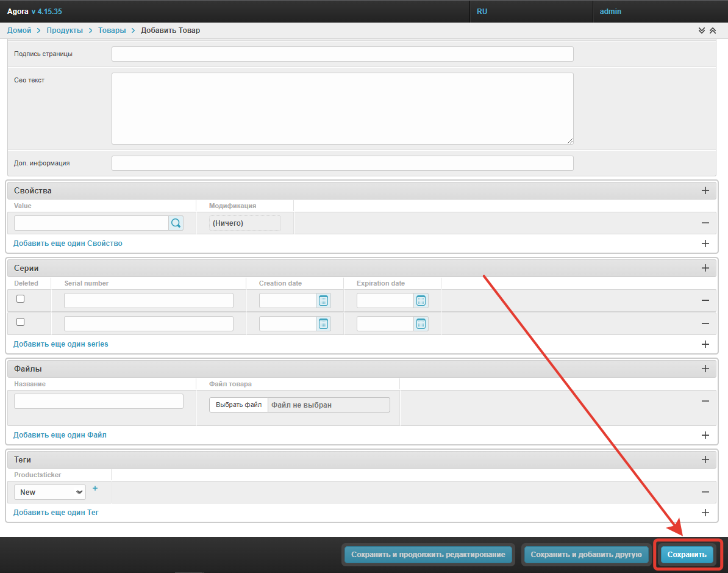Go to Товары in the breadcrumb
Viewport: 728px width, 573px height.
coord(112,31)
